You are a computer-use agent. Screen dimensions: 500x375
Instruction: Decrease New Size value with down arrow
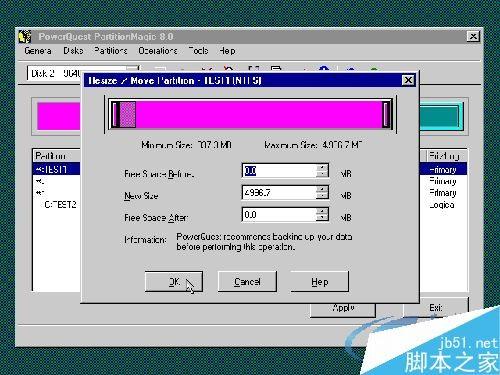point(322,196)
